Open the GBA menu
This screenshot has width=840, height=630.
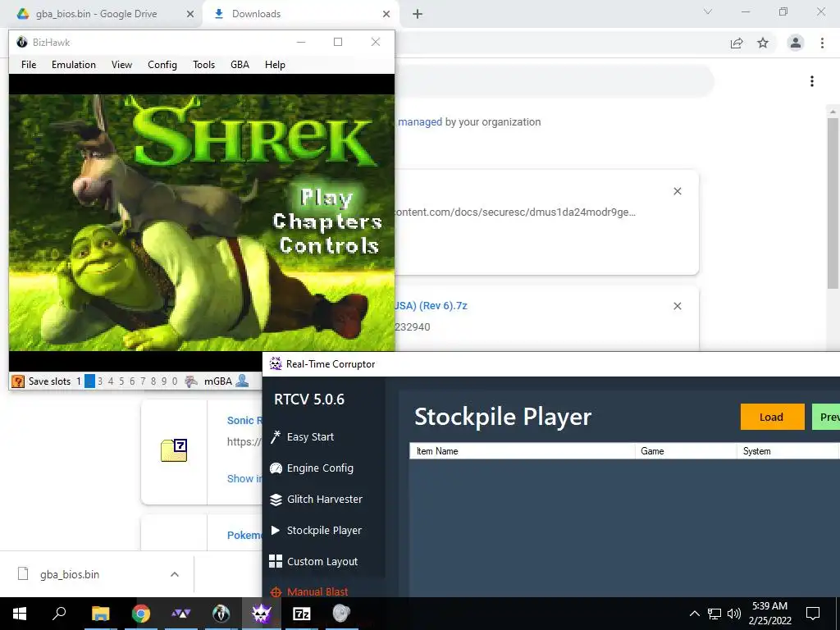pyautogui.click(x=240, y=65)
